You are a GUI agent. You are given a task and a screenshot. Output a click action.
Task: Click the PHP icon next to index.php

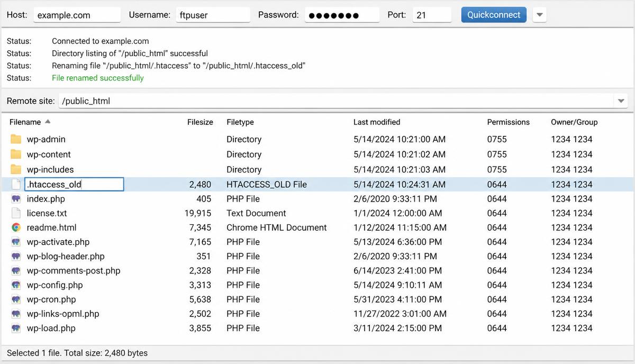(x=16, y=199)
